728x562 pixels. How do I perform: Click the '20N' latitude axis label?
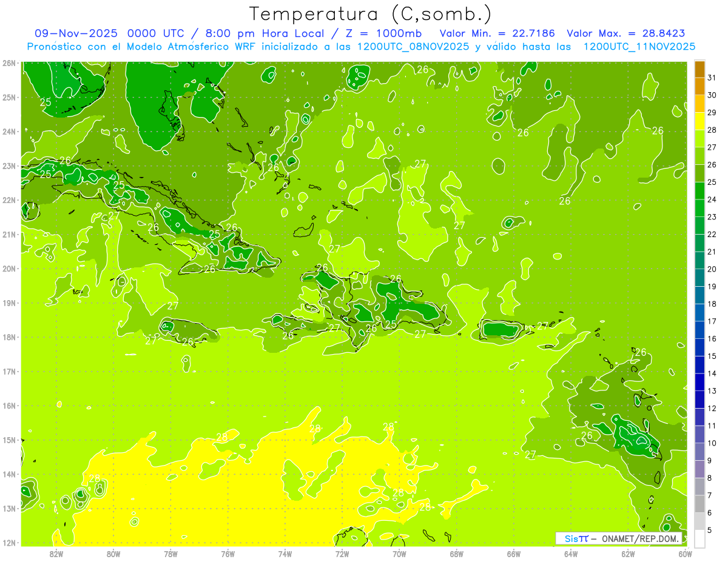click(x=8, y=269)
